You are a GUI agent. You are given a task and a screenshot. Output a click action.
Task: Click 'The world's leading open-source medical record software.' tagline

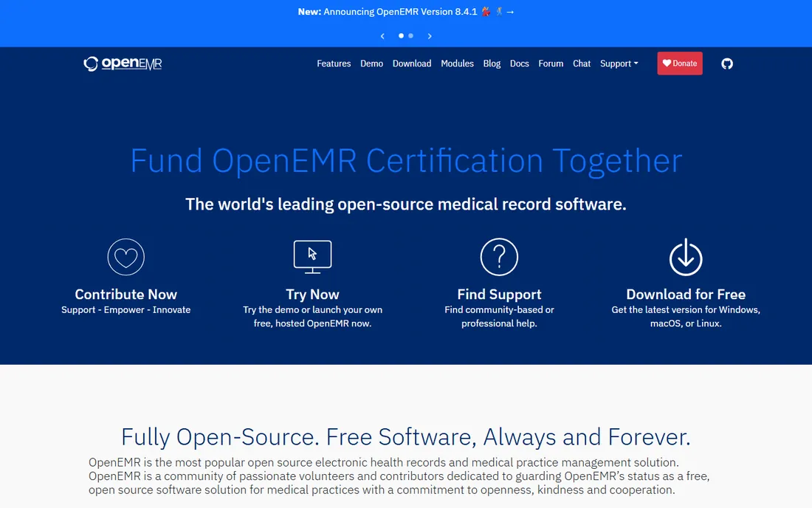406,204
